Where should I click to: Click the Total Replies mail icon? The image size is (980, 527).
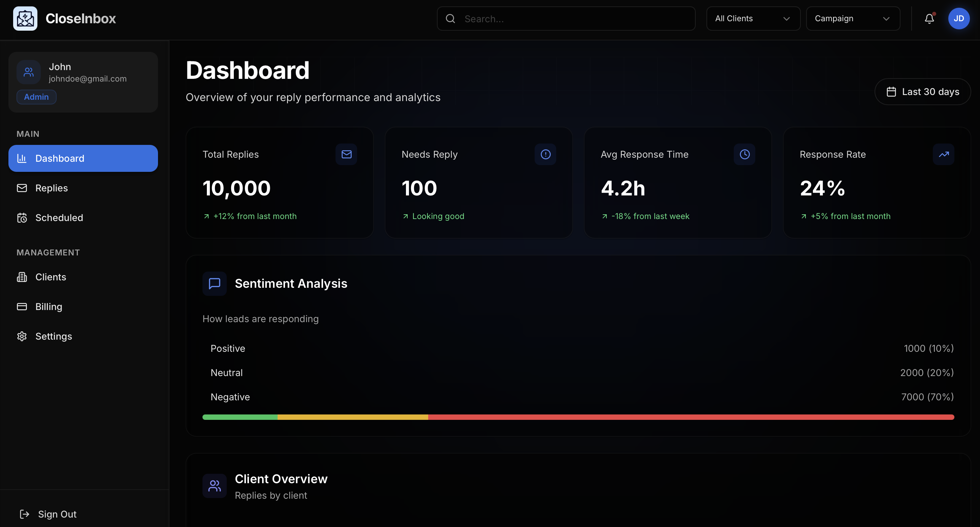(x=346, y=154)
